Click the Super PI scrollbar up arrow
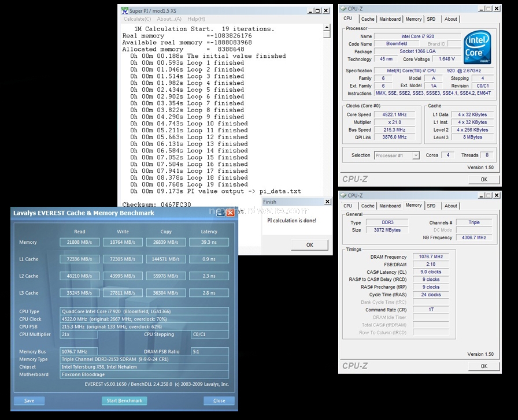518x420 pixels. [327, 28]
